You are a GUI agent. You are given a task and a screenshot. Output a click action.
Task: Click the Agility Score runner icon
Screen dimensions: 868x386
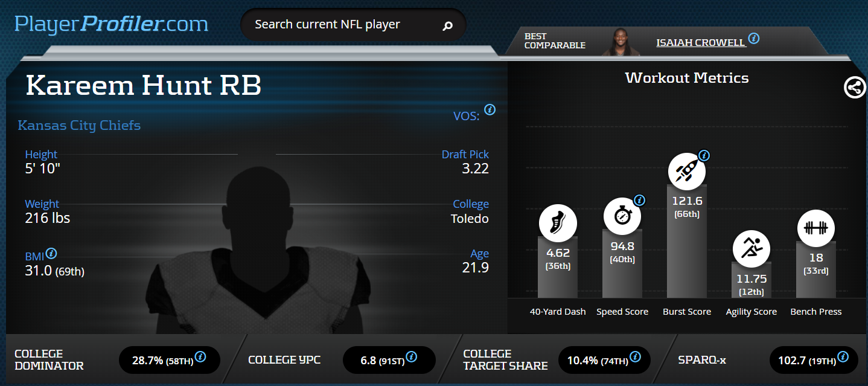point(751,248)
